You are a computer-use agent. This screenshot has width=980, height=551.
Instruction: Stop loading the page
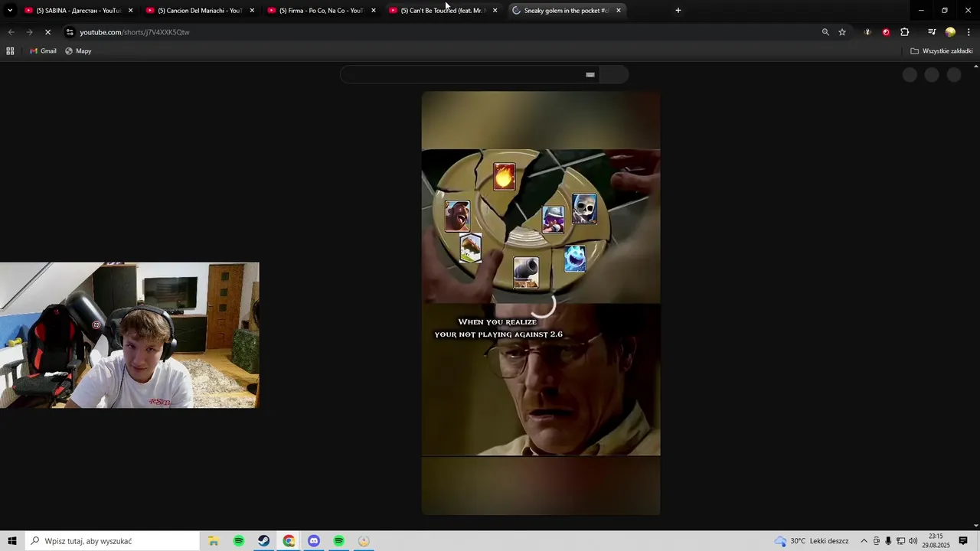(47, 32)
